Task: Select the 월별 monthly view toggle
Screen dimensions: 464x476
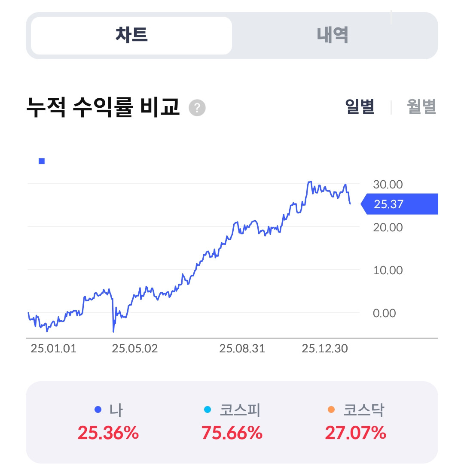Action: coord(421,106)
